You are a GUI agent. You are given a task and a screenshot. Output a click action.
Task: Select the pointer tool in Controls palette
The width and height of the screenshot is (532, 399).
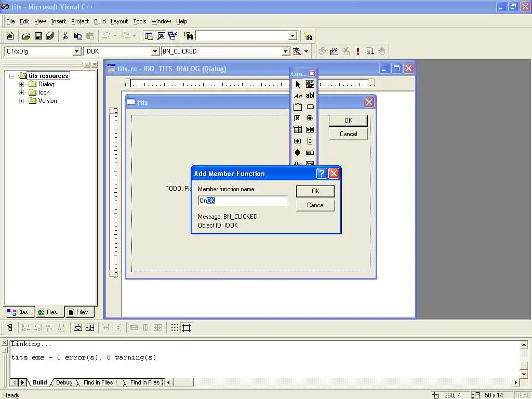pos(298,84)
